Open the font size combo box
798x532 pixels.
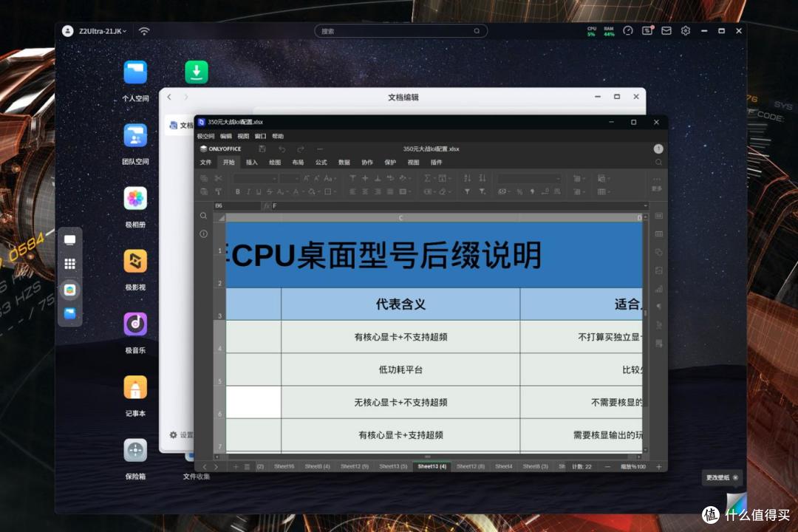(x=290, y=179)
